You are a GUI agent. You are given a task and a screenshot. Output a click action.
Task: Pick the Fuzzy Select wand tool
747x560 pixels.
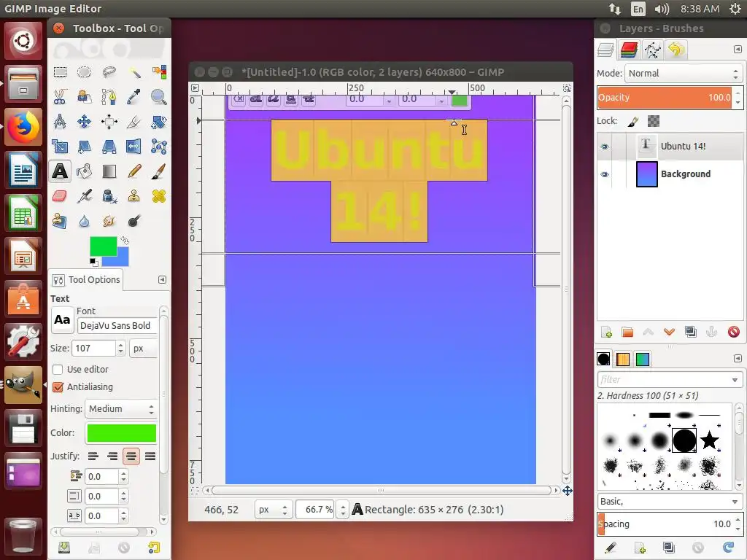click(134, 72)
